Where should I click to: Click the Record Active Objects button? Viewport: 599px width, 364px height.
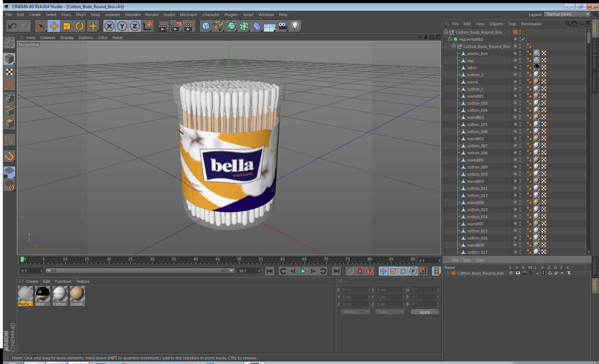point(350,271)
